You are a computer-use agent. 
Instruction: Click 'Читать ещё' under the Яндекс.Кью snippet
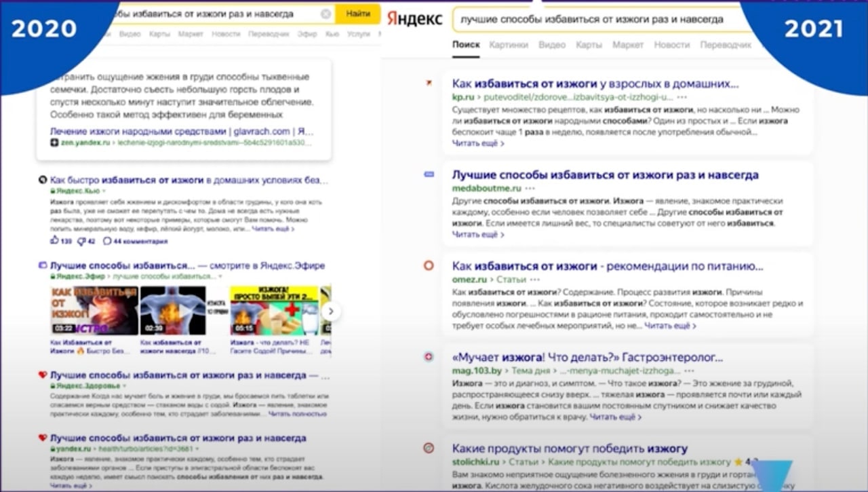[273, 229]
